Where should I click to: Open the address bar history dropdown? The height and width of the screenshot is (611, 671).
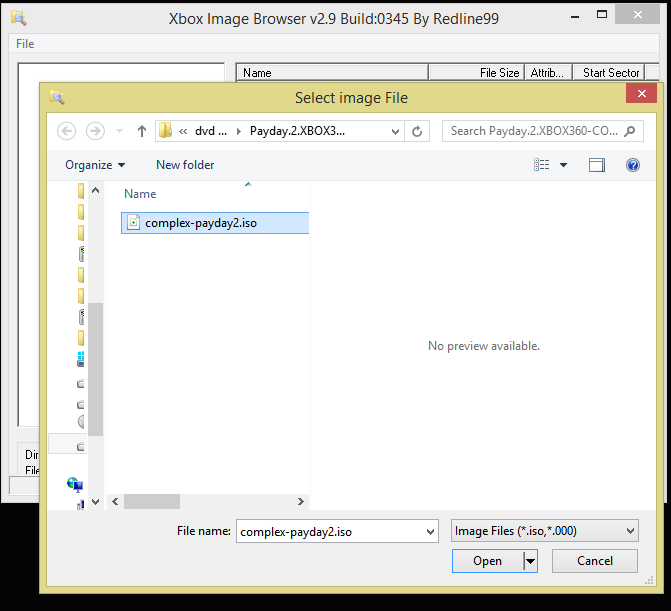coord(396,131)
